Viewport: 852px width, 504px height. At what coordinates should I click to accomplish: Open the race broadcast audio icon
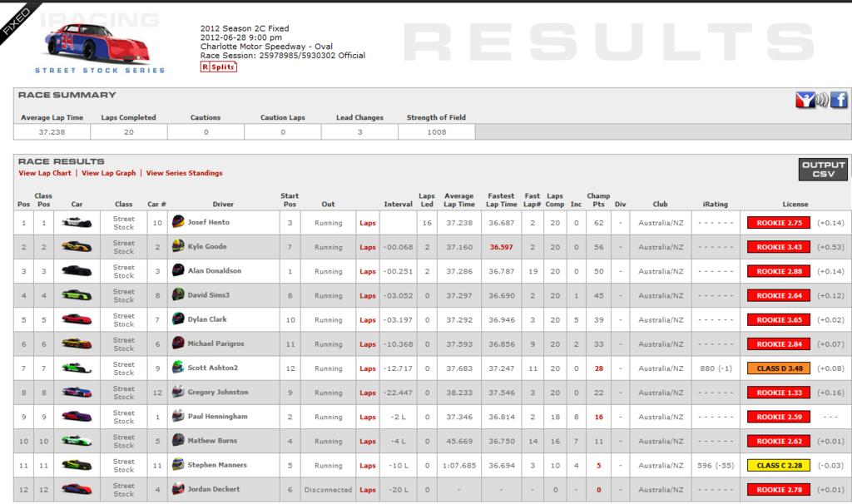[822, 99]
